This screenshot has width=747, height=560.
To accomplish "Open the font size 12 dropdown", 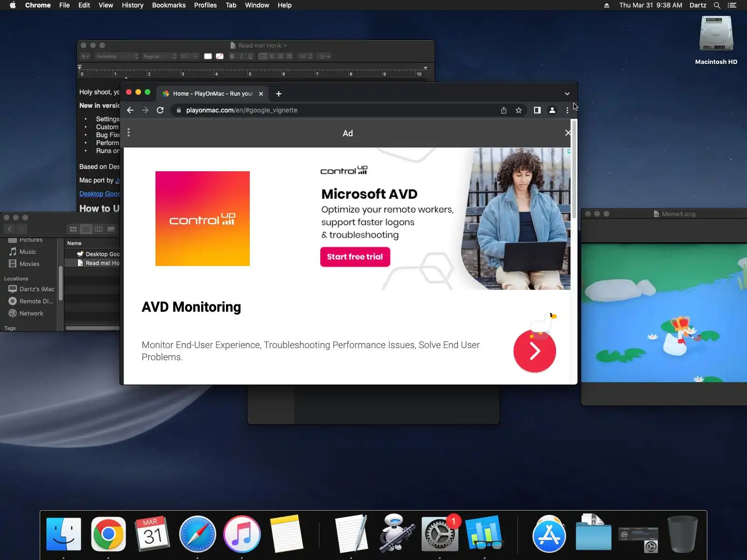I will point(189,56).
